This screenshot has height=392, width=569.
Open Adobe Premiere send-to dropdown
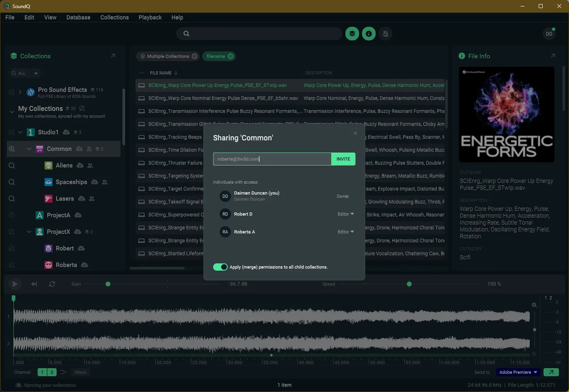tap(518, 372)
